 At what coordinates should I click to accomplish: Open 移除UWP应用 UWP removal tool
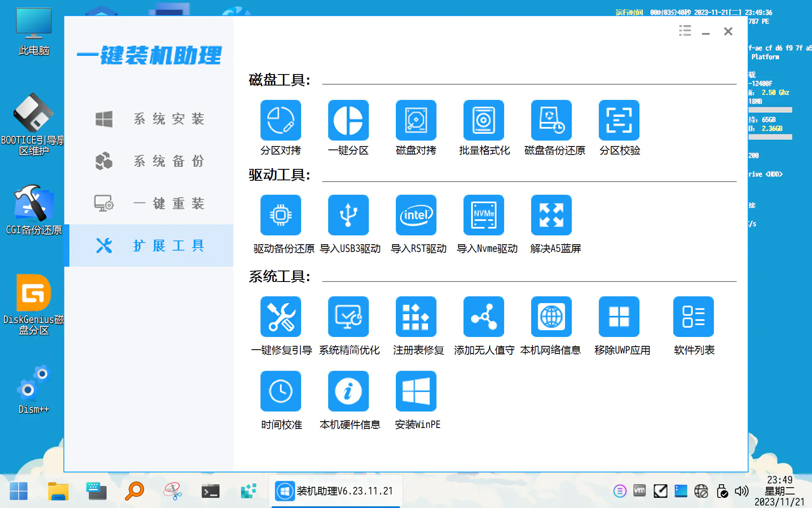[619, 316]
